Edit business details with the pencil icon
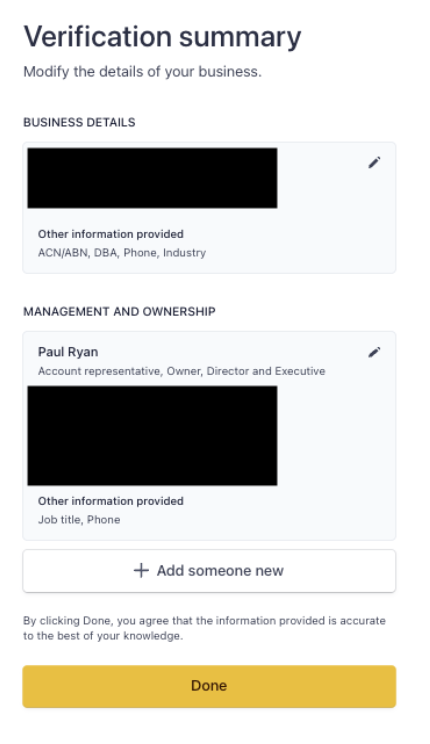The image size is (430, 744). [x=374, y=163]
